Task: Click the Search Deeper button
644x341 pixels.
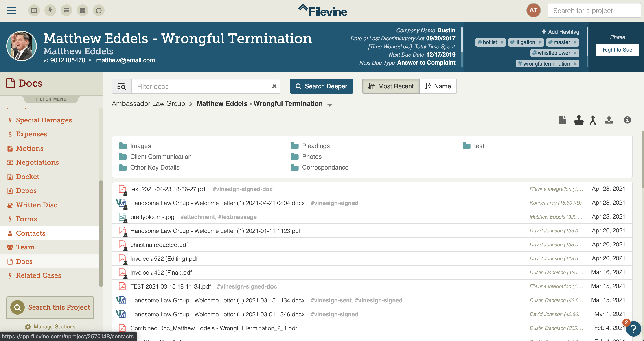Action: click(321, 86)
